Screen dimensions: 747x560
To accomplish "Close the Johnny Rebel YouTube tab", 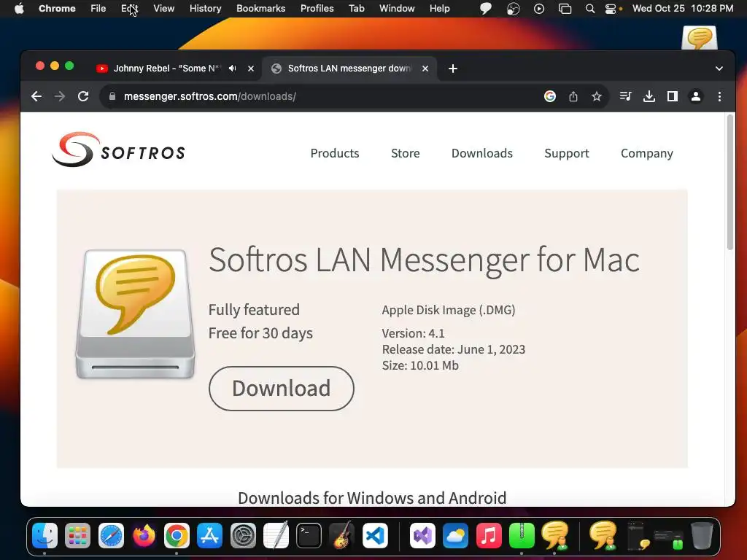I will 251,69.
